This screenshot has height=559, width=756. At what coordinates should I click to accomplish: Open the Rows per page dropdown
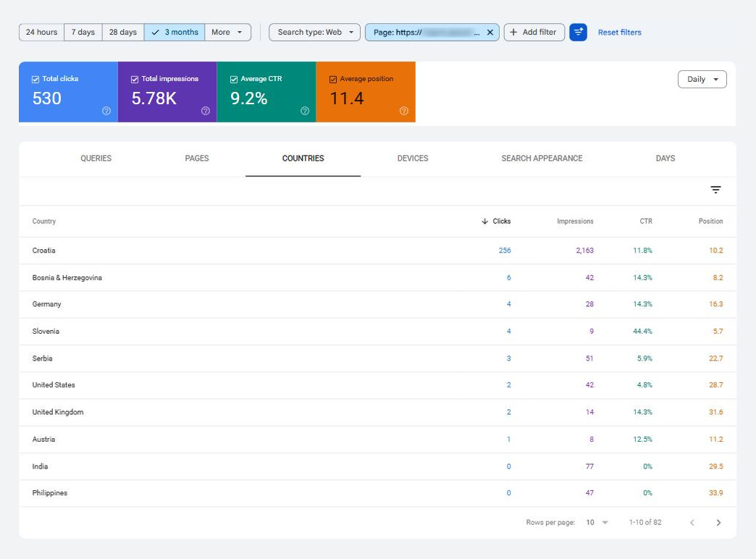(597, 522)
